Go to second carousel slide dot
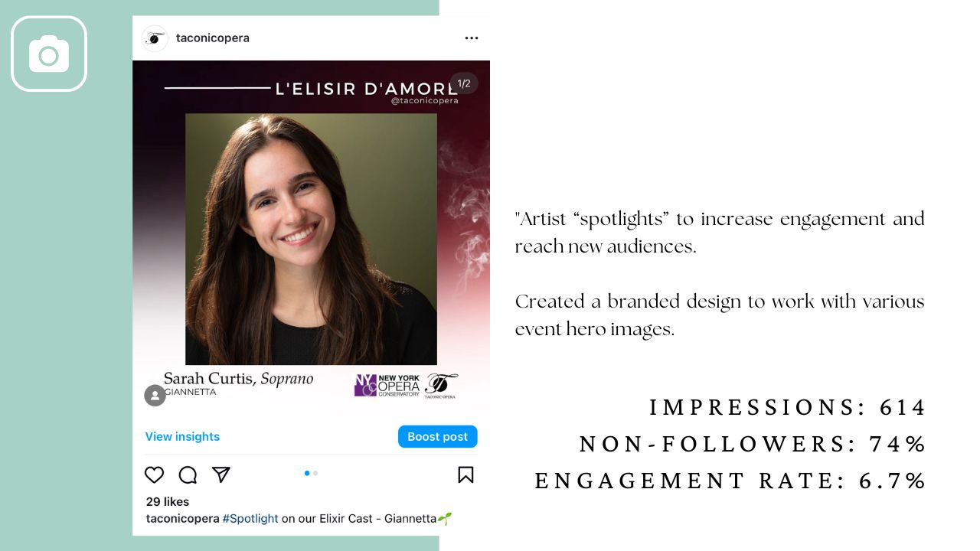The image size is (980, 551). tap(315, 474)
